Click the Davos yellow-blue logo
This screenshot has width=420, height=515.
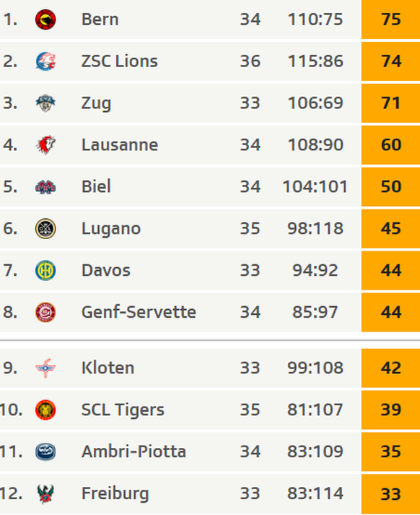[45, 270]
